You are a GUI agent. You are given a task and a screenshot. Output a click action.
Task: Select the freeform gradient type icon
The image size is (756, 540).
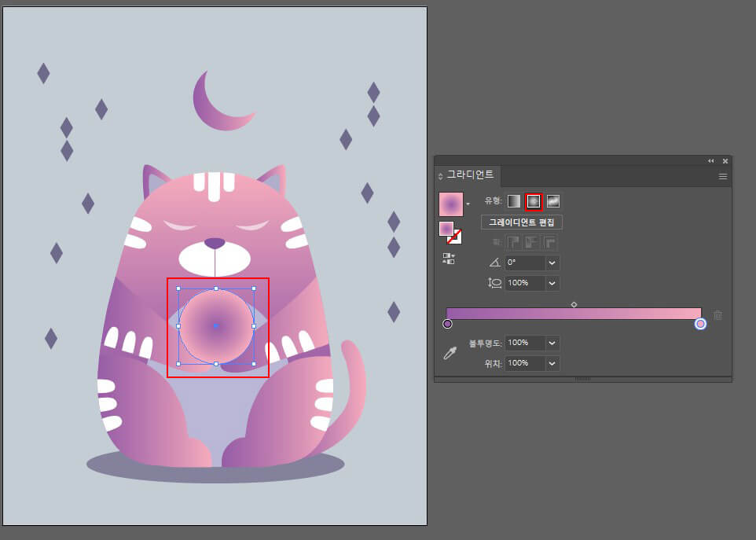pos(553,201)
